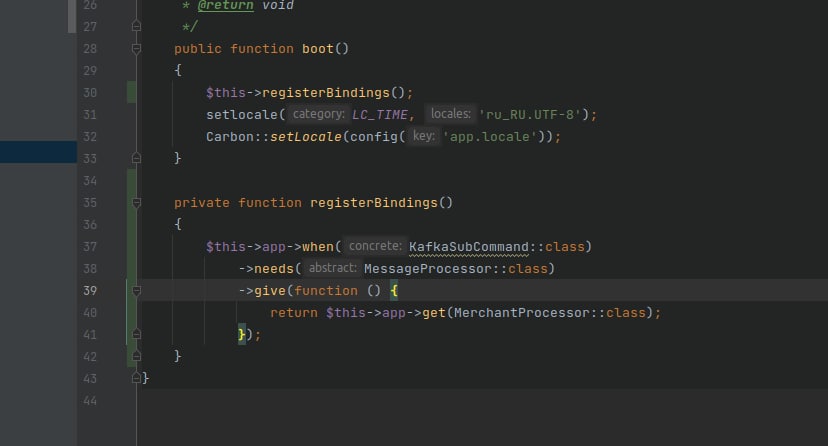
Task: Click registerBindings function declaration name
Action: (374, 203)
